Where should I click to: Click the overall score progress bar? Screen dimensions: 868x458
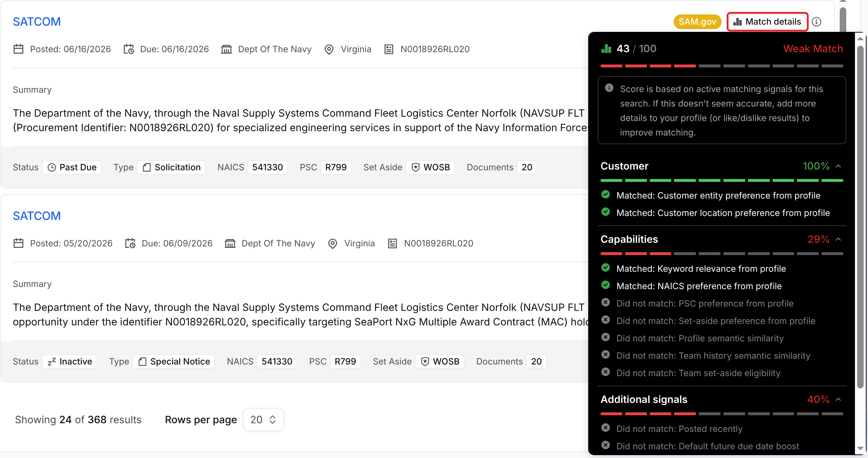pyautogui.click(x=722, y=66)
